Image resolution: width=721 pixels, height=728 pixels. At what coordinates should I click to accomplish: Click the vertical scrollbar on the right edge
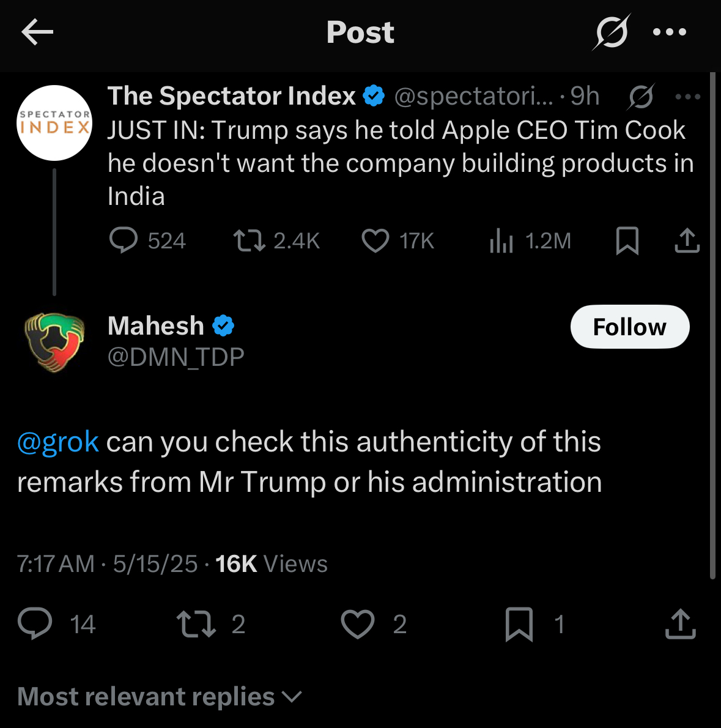click(x=712, y=325)
